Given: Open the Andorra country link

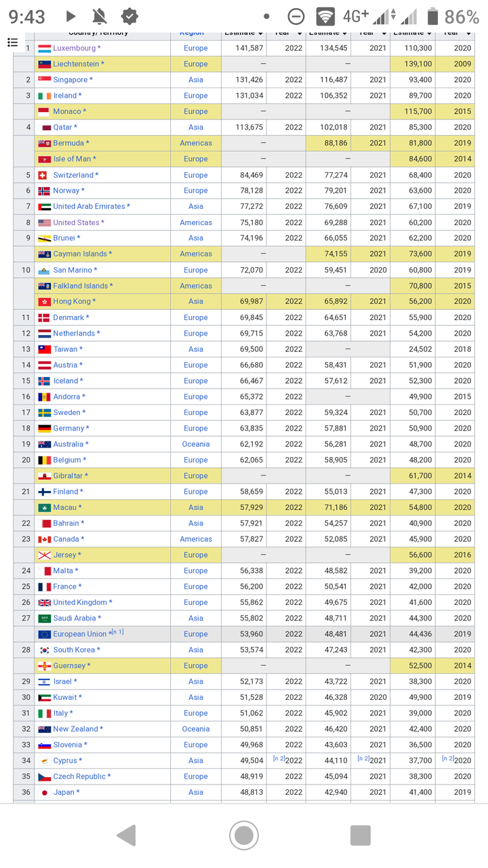Looking at the screenshot, I should tap(67, 397).
